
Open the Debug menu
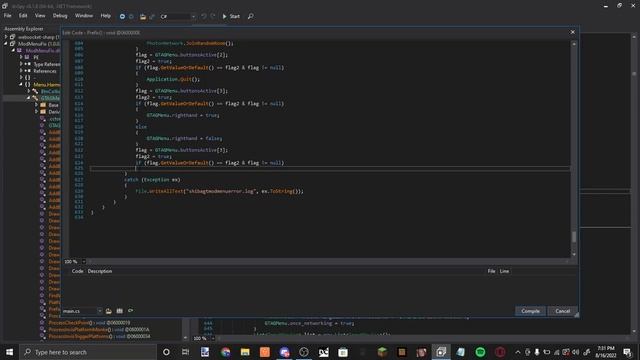(x=60, y=16)
